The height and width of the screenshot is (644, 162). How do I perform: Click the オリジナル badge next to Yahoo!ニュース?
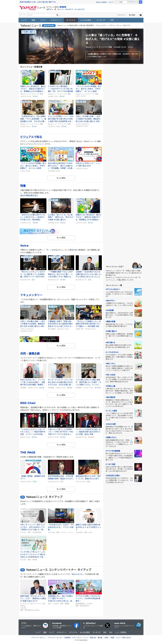(49, 26)
